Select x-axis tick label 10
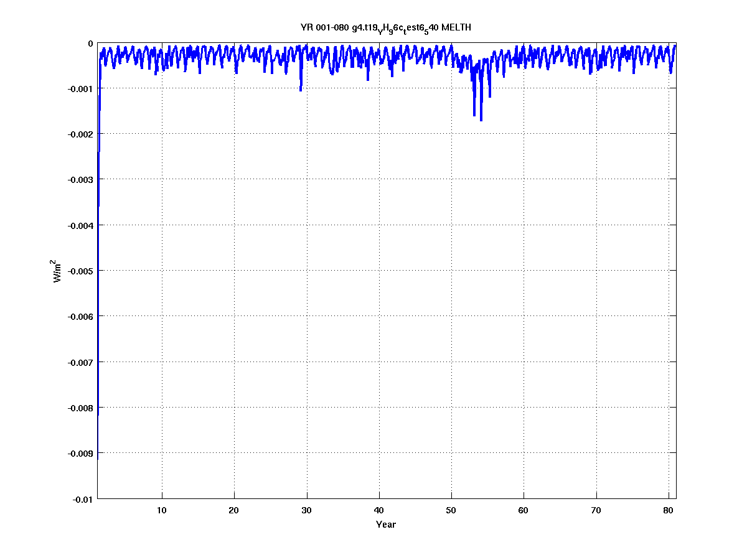 point(162,510)
